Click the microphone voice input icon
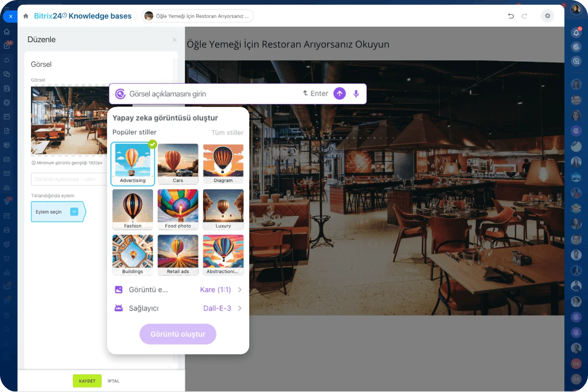 tap(356, 94)
